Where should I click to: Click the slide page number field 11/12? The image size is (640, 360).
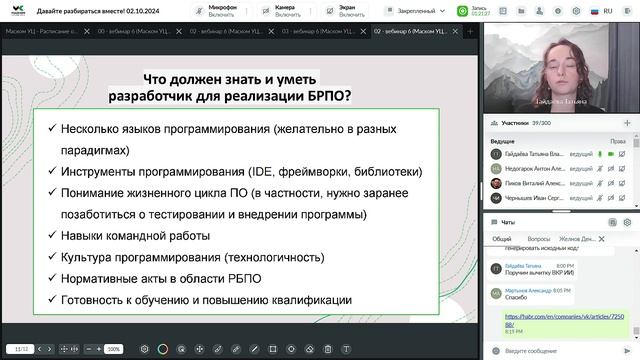point(20,349)
